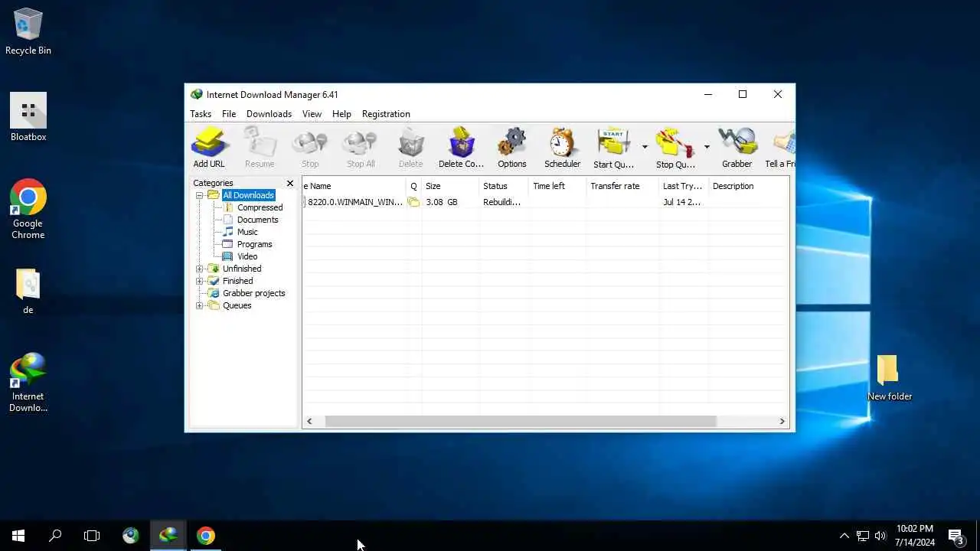980x551 pixels.
Task: Open the Tasks menu
Action: tap(201, 114)
